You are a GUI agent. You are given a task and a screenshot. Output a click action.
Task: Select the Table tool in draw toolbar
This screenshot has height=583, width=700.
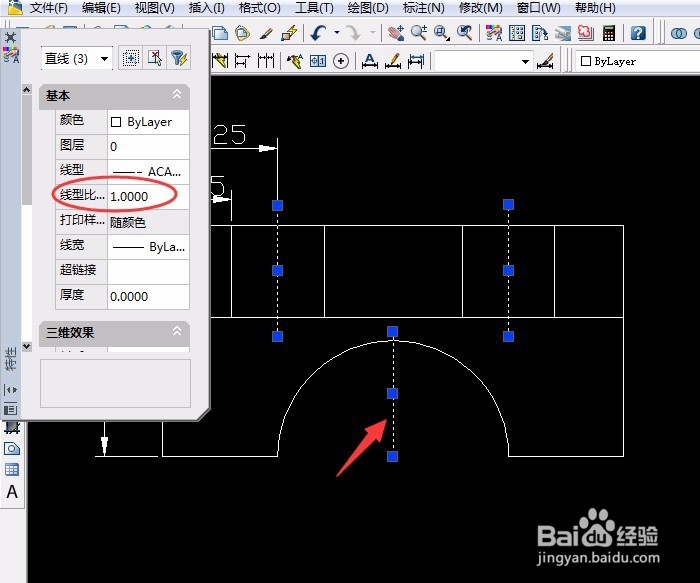[12, 470]
